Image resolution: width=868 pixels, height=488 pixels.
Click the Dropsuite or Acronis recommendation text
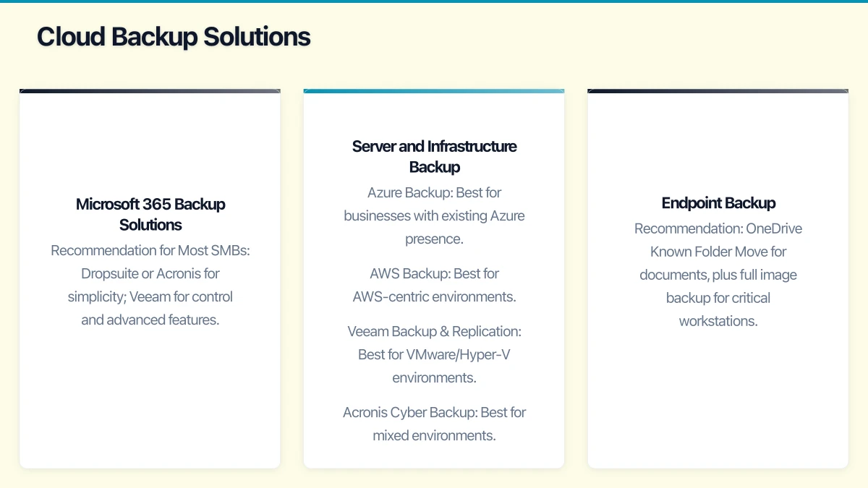pos(150,285)
